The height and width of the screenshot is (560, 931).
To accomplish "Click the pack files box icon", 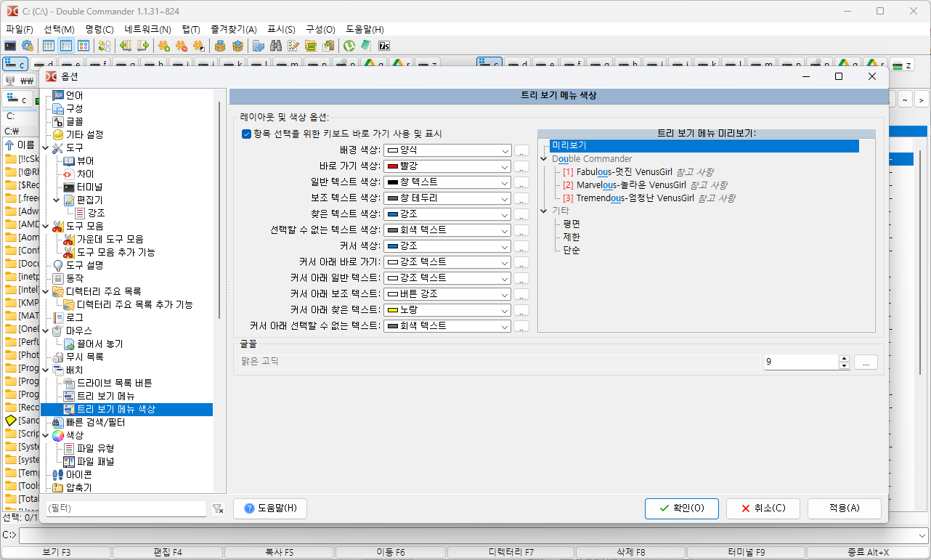I will point(220,46).
